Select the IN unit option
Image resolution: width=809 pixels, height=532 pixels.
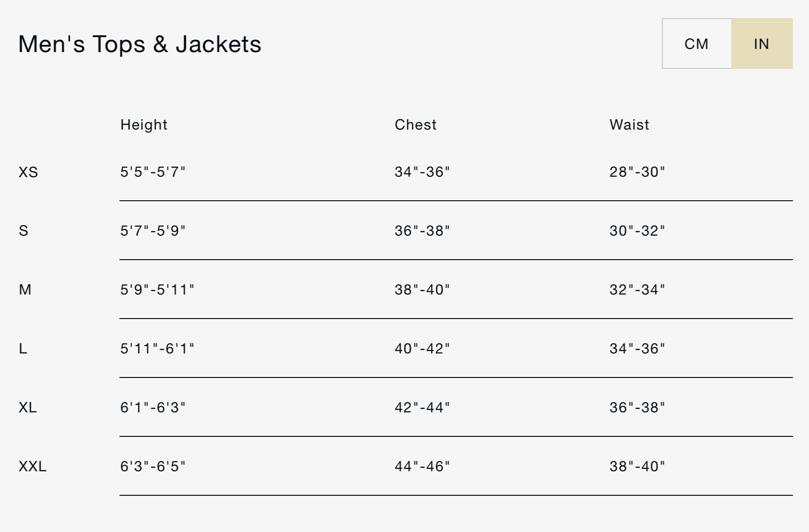point(761,44)
